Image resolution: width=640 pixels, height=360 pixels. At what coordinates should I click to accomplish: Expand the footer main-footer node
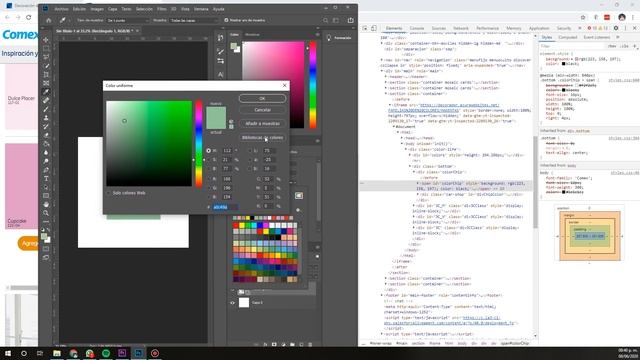[382, 295]
